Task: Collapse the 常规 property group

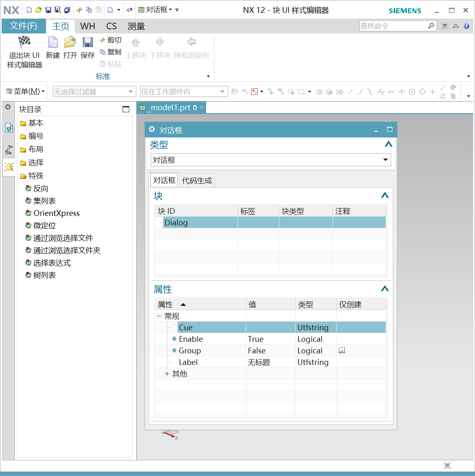Action: pyautogui.click(x=159, y=316)
